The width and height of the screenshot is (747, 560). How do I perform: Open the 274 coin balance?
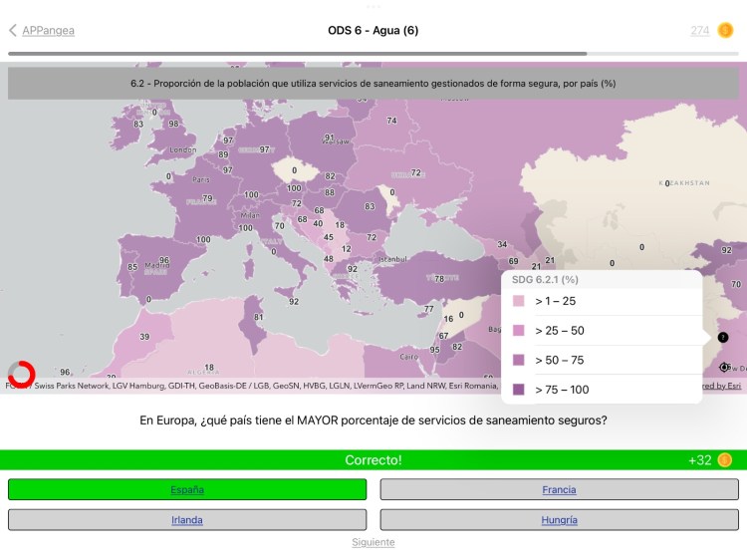tap(699, 31)
